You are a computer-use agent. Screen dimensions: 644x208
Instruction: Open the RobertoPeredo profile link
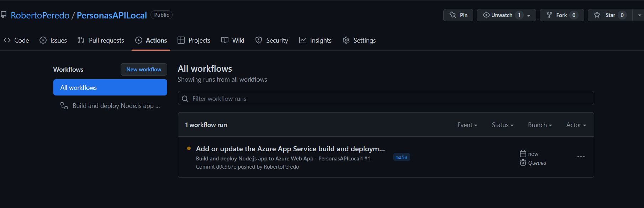pos(40,15)
